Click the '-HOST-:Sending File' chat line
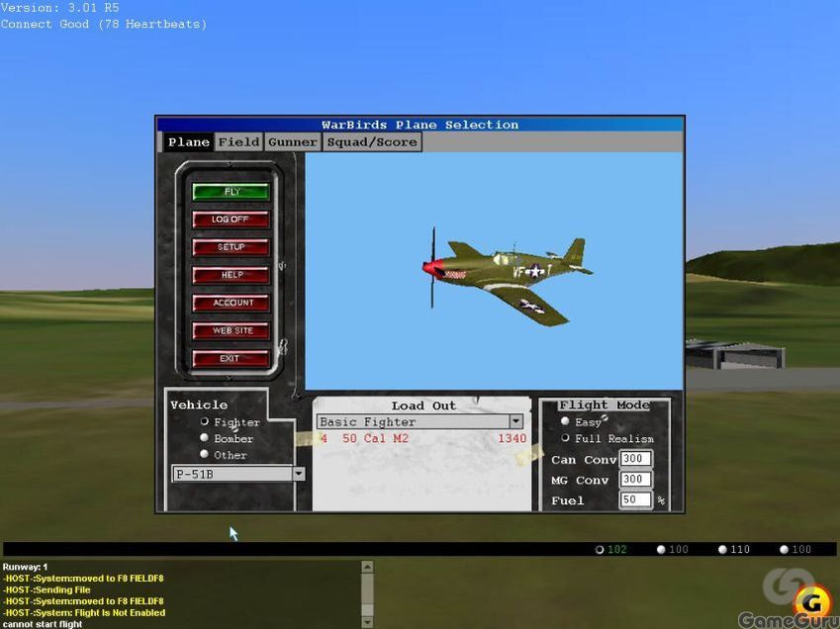Screen dimensions: 840x629 [x=47, y=589]
